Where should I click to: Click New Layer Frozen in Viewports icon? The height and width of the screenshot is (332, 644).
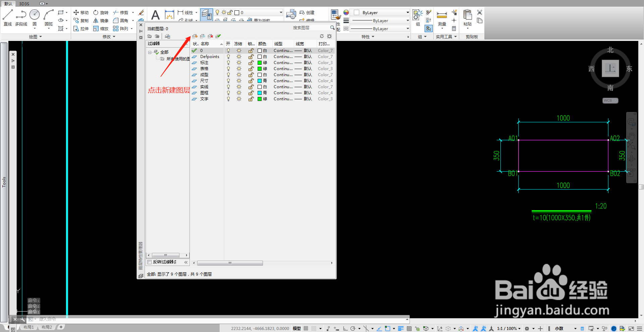point(202,36)
